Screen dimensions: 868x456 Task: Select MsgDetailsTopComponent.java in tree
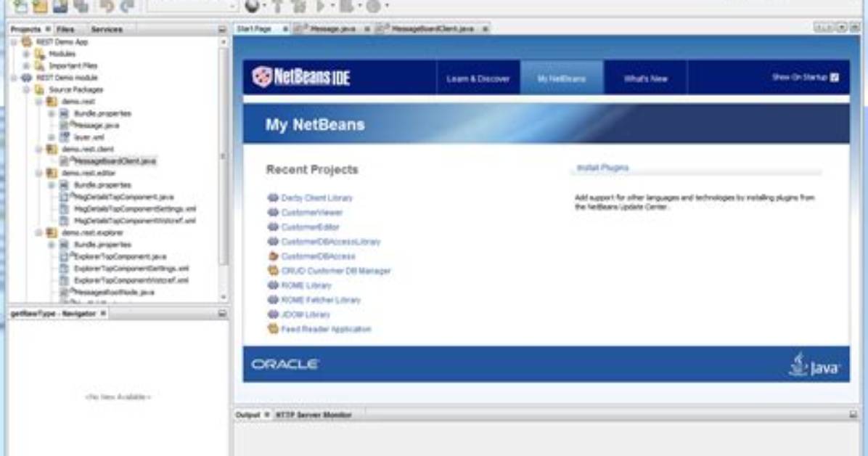tap(123, 197)
